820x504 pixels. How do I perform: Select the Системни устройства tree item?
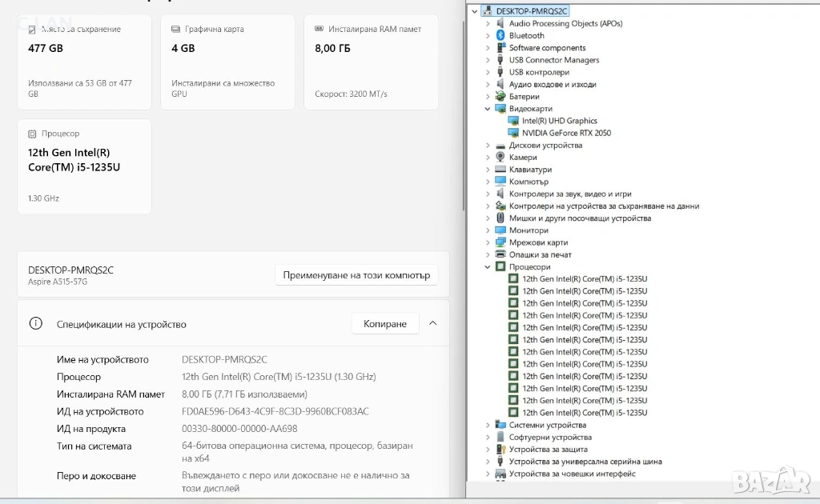547,425
